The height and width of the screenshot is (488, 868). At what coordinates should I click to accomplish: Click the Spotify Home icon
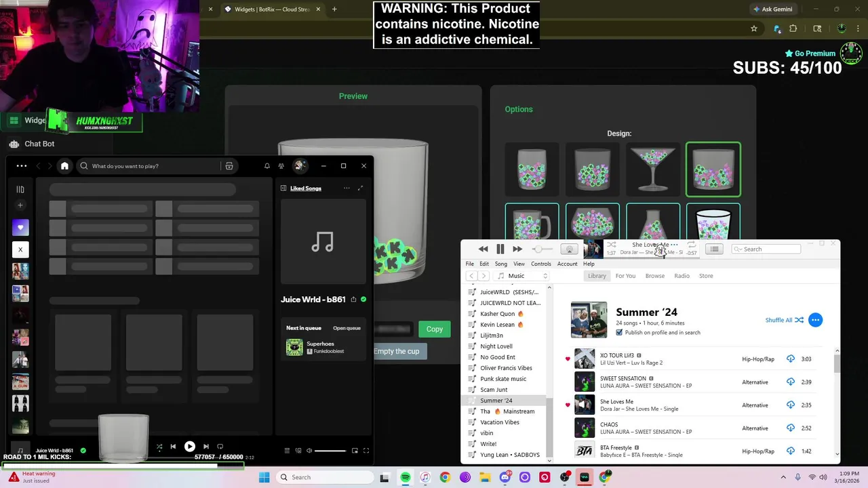[64, 166]
